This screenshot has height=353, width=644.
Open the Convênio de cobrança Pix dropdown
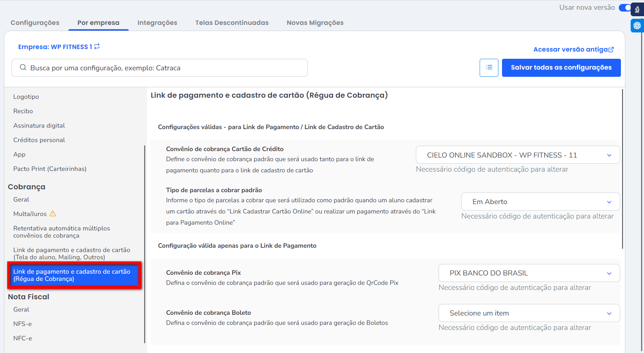[529, 273]
